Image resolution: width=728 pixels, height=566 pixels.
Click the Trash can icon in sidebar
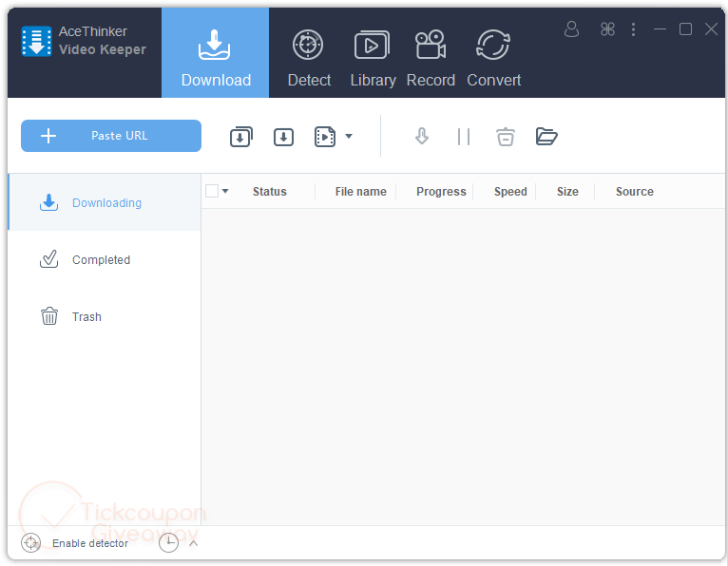49,316
